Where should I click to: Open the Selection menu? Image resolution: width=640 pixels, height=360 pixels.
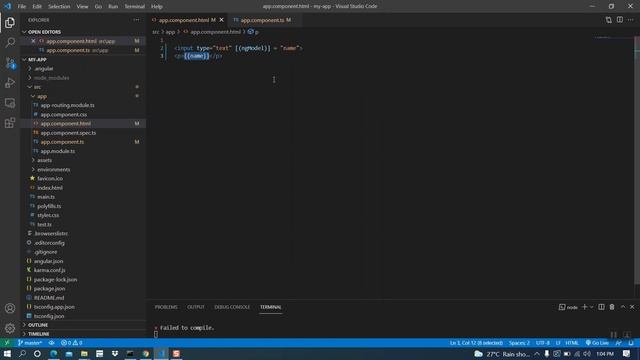[59, 7]
